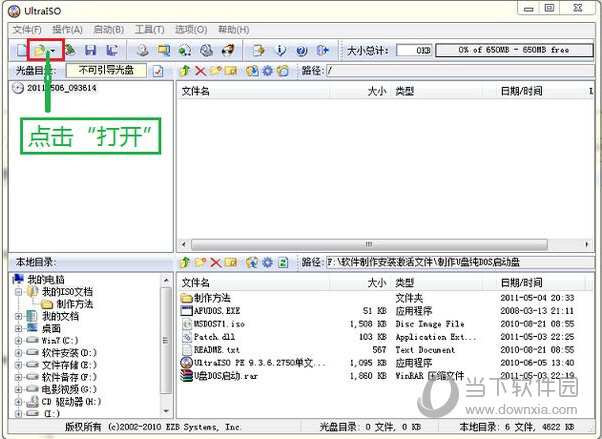Click the rename icon in local directory toolbar
Screen dimensions: 602x439
[231, 262]
